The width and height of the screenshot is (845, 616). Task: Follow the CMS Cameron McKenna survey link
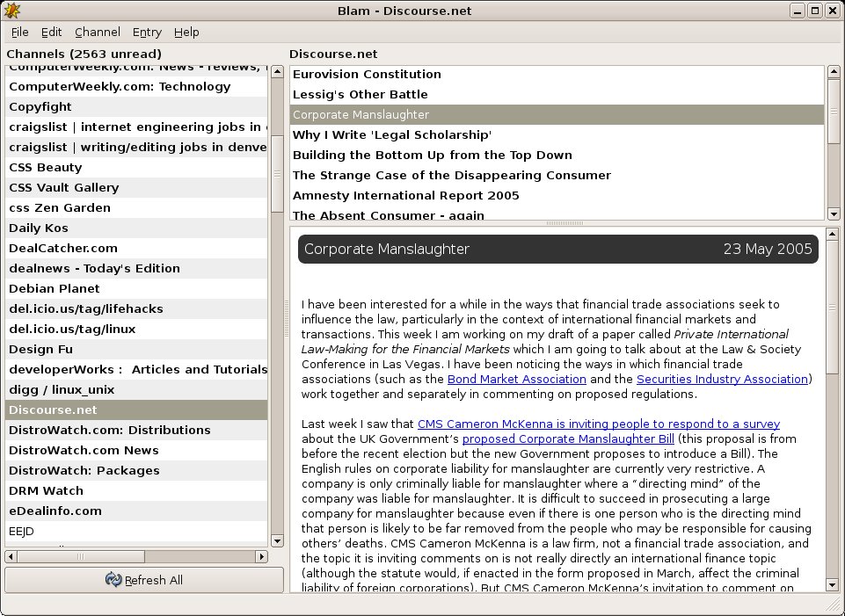598,424
